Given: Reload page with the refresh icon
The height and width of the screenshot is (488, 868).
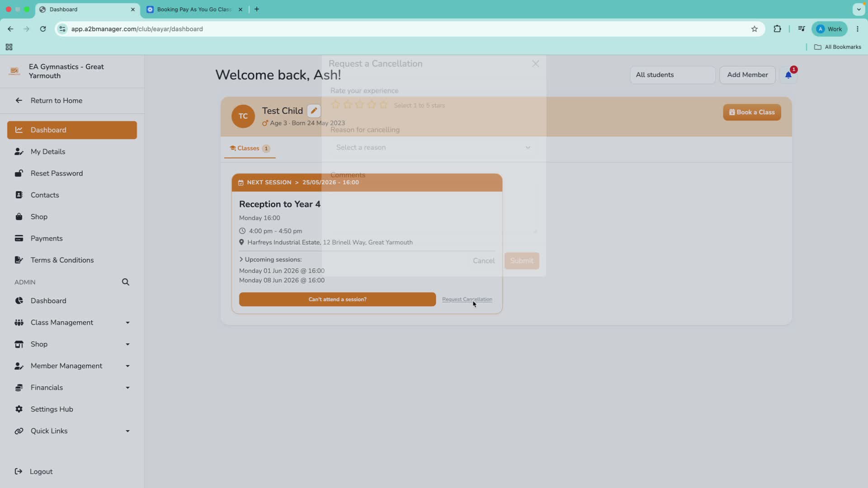Looking at the screenshot, I should pos(43,29).
